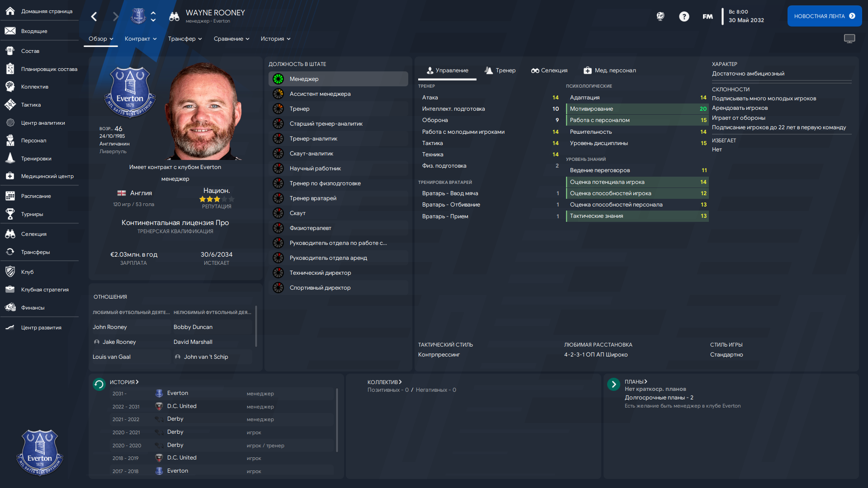
Task: Expand the Контракт dropdown menu
Action: (x=141, y=39)
